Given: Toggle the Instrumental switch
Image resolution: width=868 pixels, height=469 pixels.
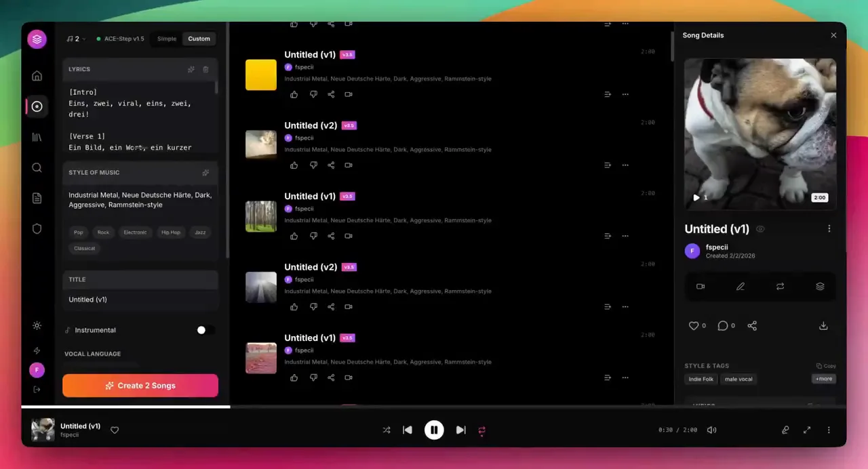Looking at the screenshot, I should coord(205,330).
